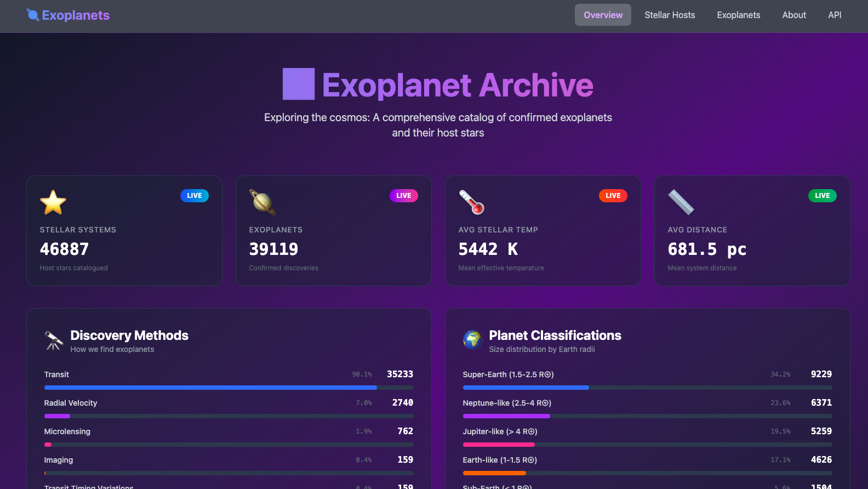Click the Transit count 35233
Screen dimensions: 868x489
point(400,374)
